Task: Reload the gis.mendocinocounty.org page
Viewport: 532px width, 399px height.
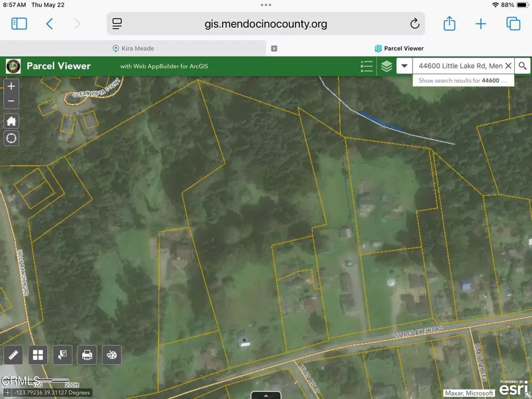Action: pyautogui.click(x=415, y=24)
